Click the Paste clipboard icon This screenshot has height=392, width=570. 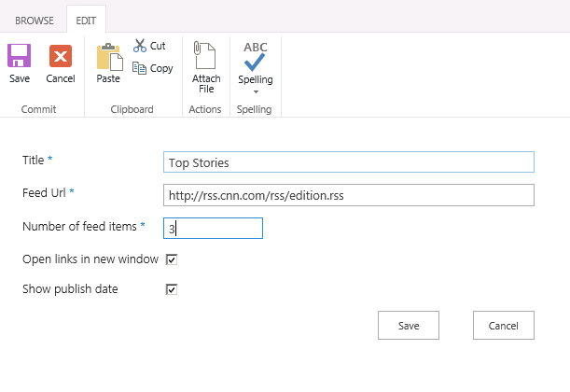[109, 57]
